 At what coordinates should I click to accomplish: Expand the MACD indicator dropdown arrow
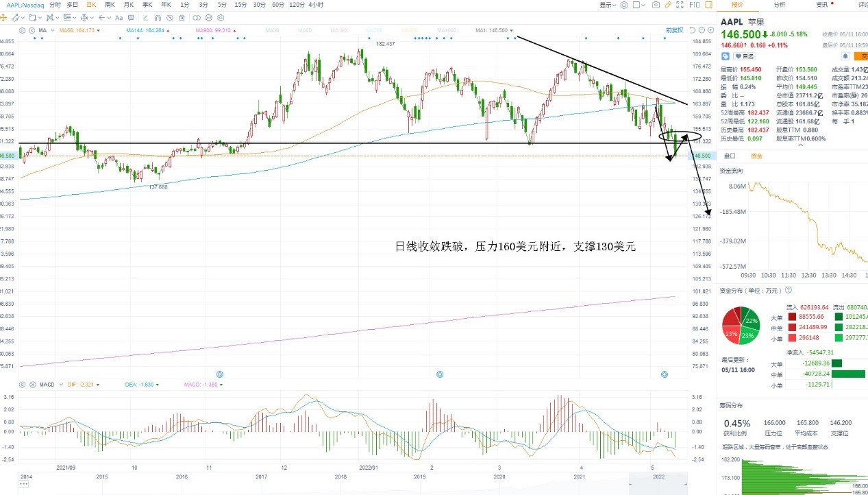(x=60, y=385)
